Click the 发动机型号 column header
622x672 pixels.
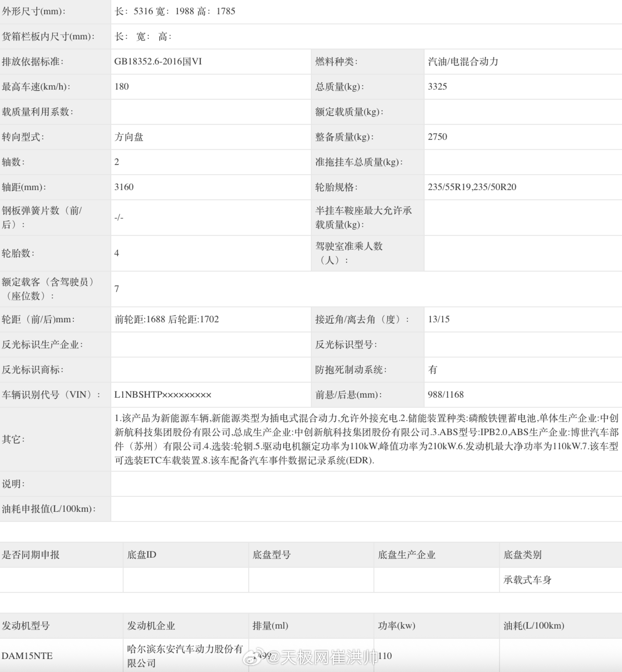tap(26, 626)
